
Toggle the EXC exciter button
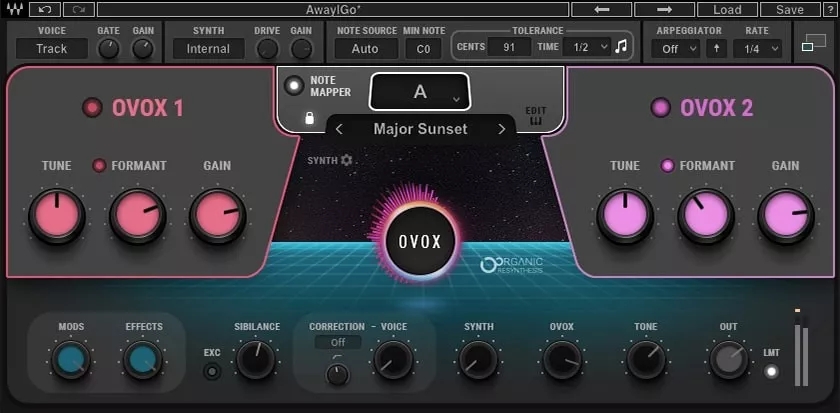coord(212,371)
